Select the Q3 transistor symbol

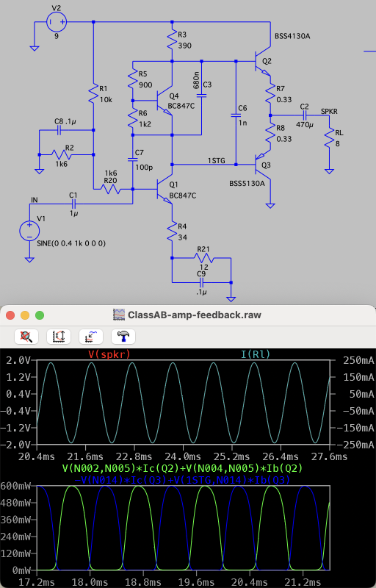(262, 164)
